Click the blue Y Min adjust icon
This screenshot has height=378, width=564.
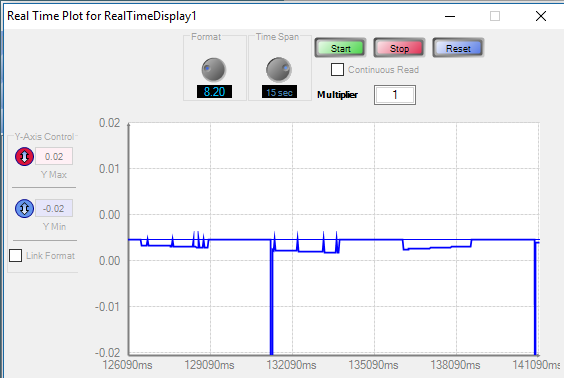coord(24,209)
